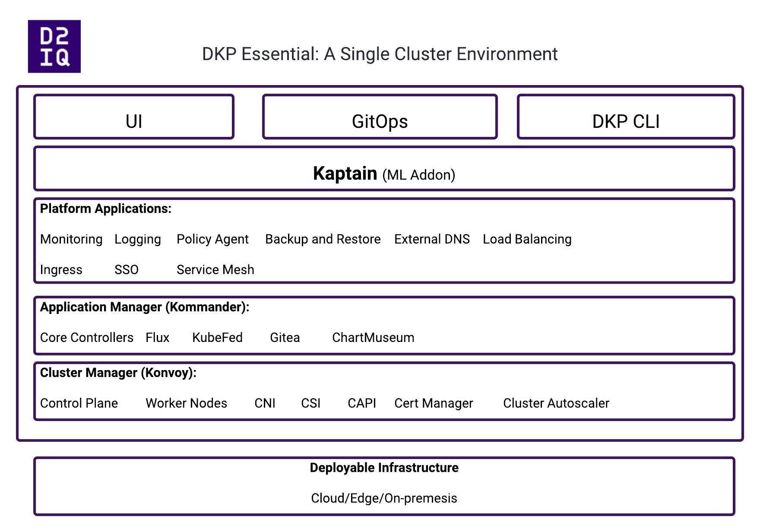This screenshot has height=532, width=760.
Task: Click the Ingress label
Action: point(61,270)
